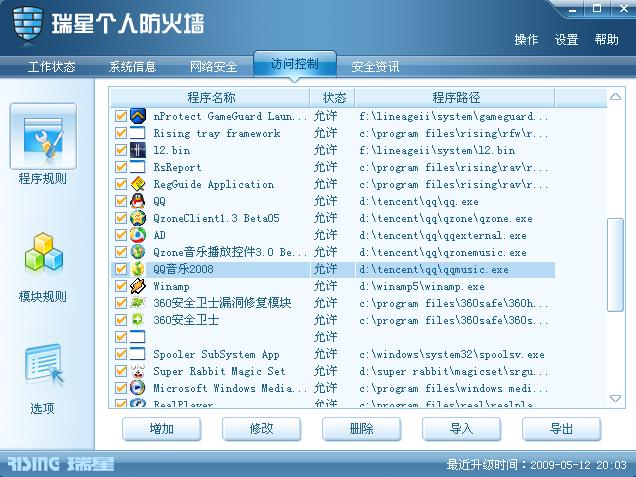The image size is (636, 477).
Task: Toggle the Super Rabbit Magic Set checkbox
Action: point(121,371)
